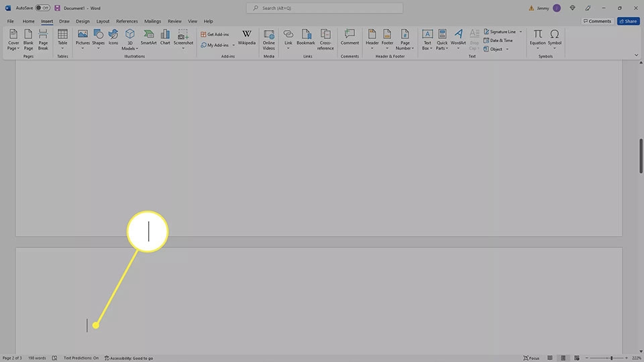
Task: Toggle the AutoSave switch
Action: coord(42,8)
